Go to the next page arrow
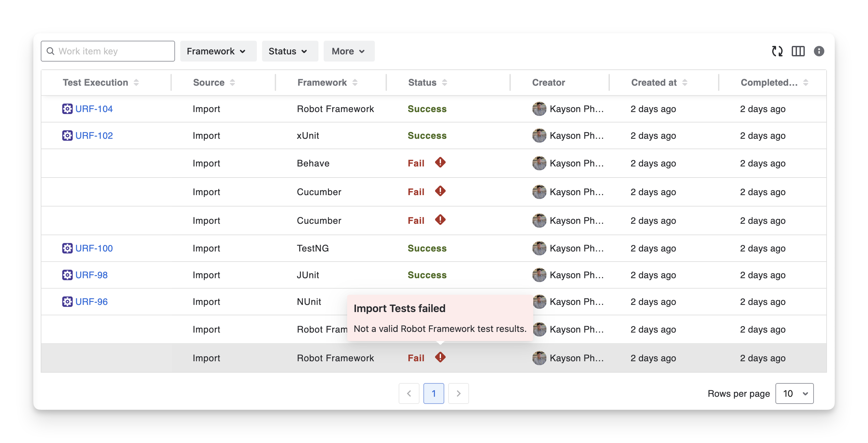The height and width of the screenshot is (443, 868). pos(458,393)
